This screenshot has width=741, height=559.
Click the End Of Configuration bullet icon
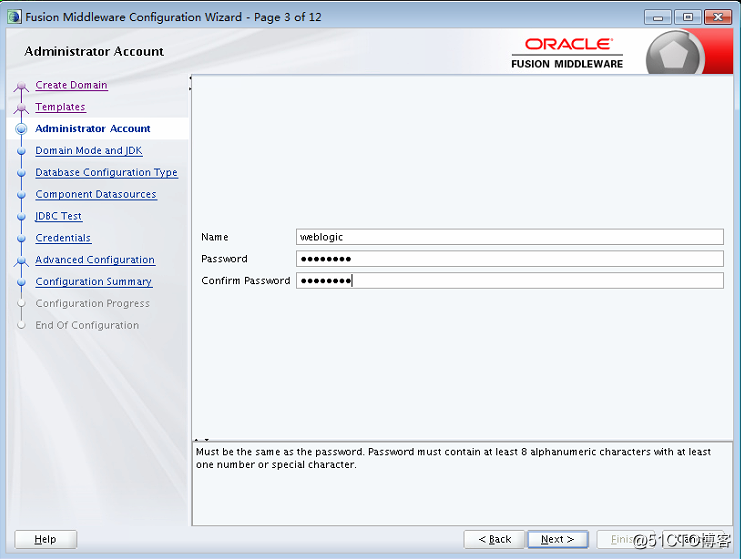click(x=21, y=325)
